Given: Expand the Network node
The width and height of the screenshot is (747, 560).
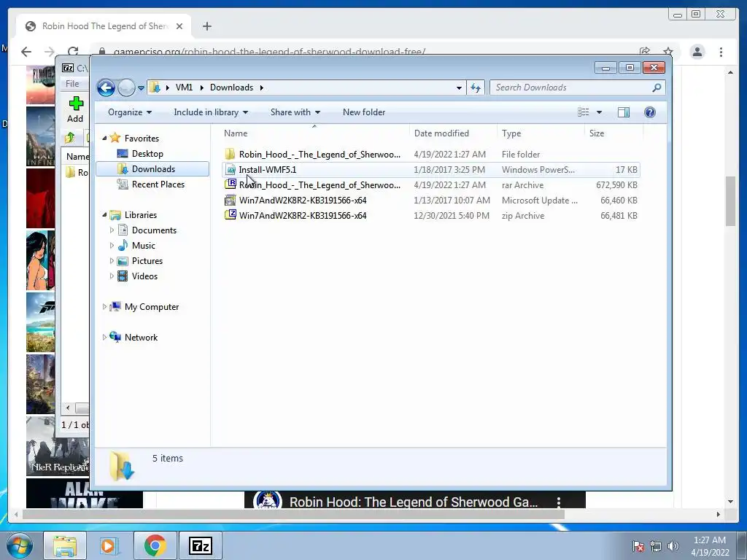Looking at the screenshot, I should pos(104,337).
